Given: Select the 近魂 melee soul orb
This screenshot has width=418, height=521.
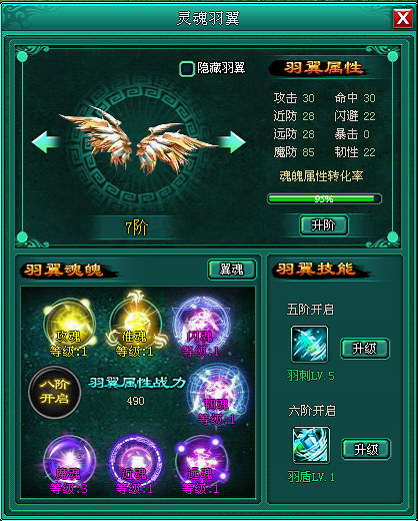Looking at the screenshot, I should [x=135, y=461].
